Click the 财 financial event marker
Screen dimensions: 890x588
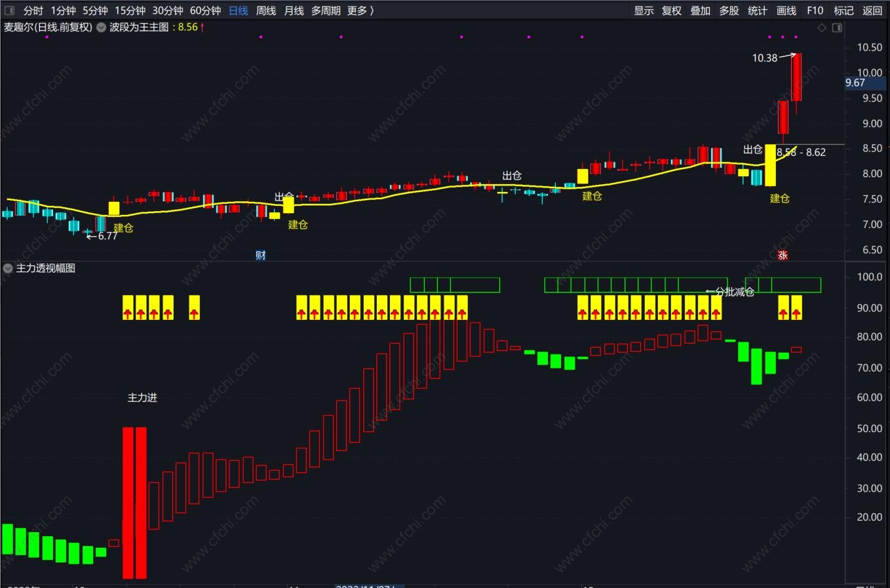coord(261,255)
